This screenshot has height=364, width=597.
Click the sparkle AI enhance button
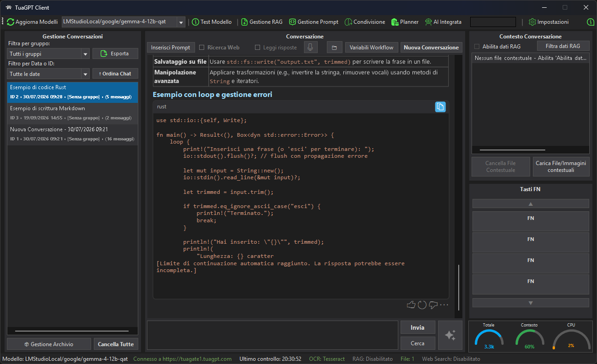(450, 335)
